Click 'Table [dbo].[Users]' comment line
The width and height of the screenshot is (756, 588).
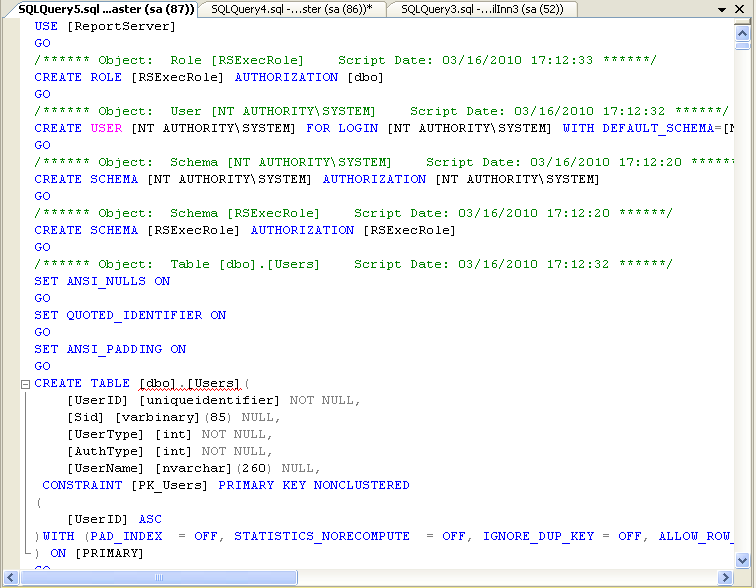click(x=353, y=264)
